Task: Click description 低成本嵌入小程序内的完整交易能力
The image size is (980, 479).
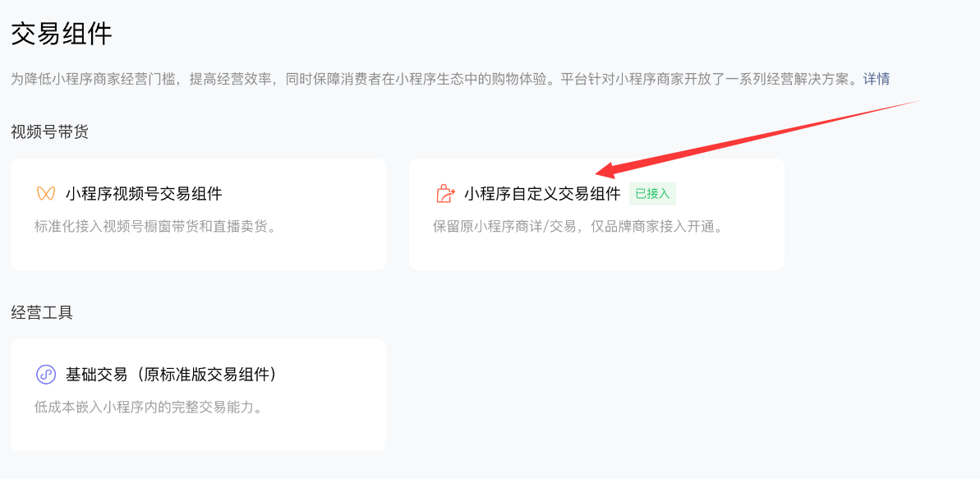Action: click(148, 408)
